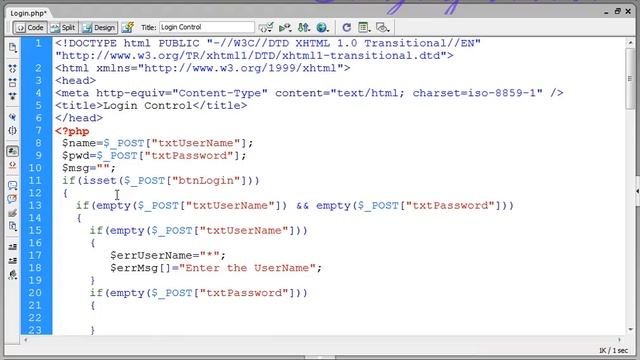
Task: Select line number 7 in gutter
Action: 38,131
